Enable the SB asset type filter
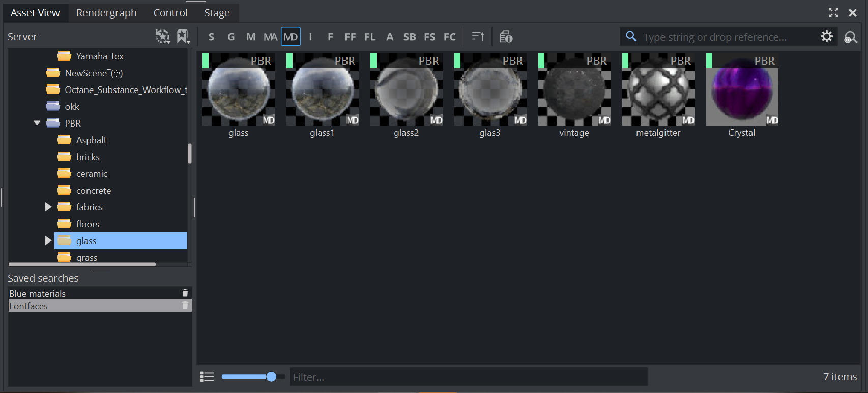 409,37
